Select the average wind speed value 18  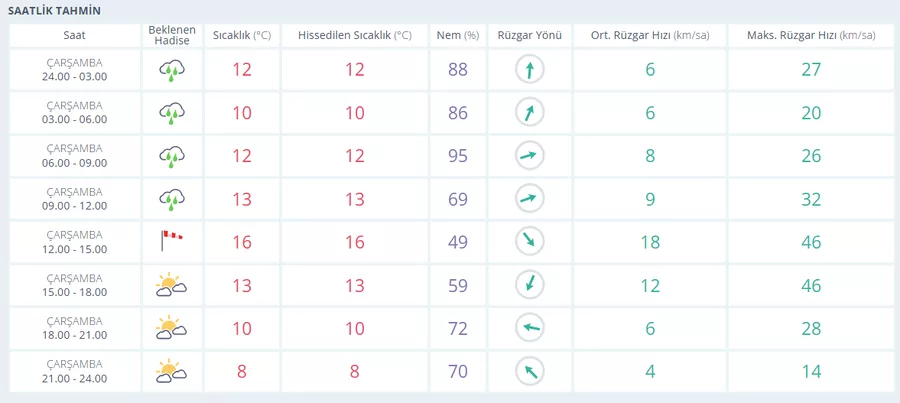pyautogui.click(x=650, y=242)
